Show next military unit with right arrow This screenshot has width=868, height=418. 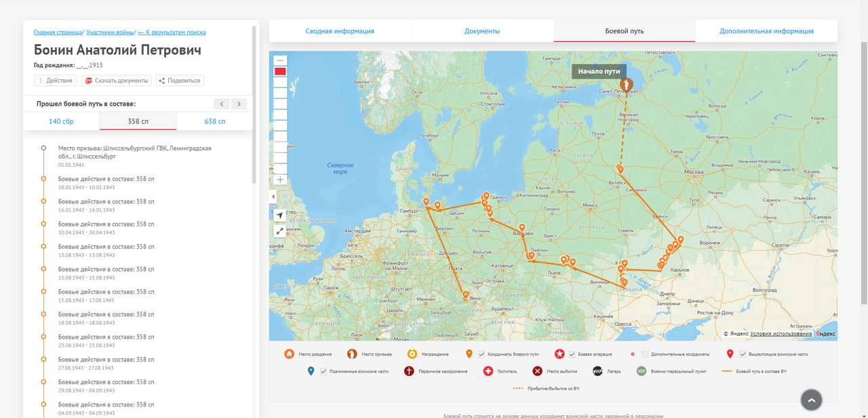click(x=239, y=104)
